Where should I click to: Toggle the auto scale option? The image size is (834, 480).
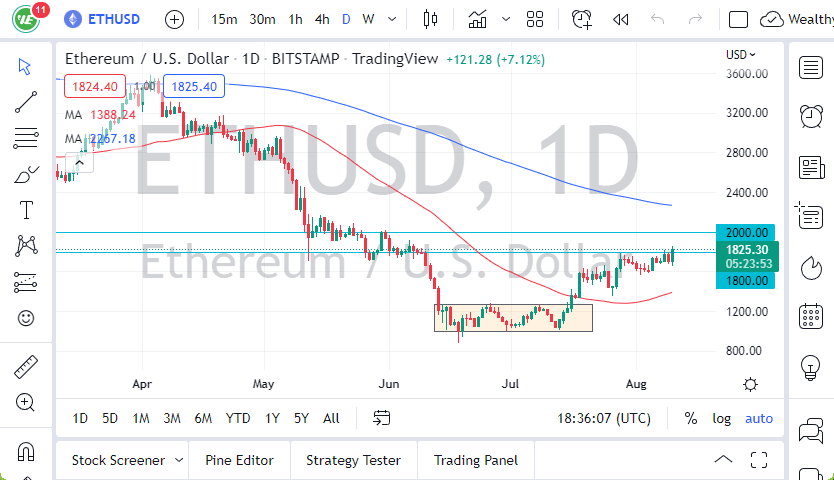pyautogui.click(x=759, y=418)
